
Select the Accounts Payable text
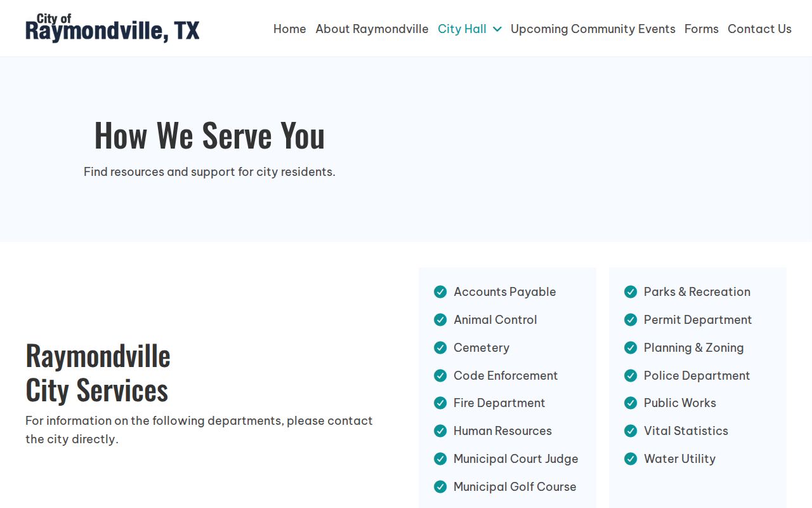point(505,291)
